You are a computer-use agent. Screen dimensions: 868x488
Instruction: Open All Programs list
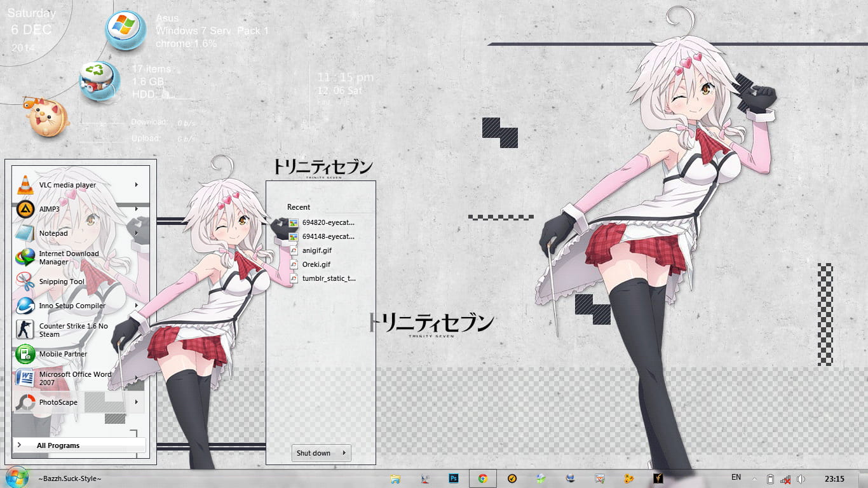coord(58,445)
